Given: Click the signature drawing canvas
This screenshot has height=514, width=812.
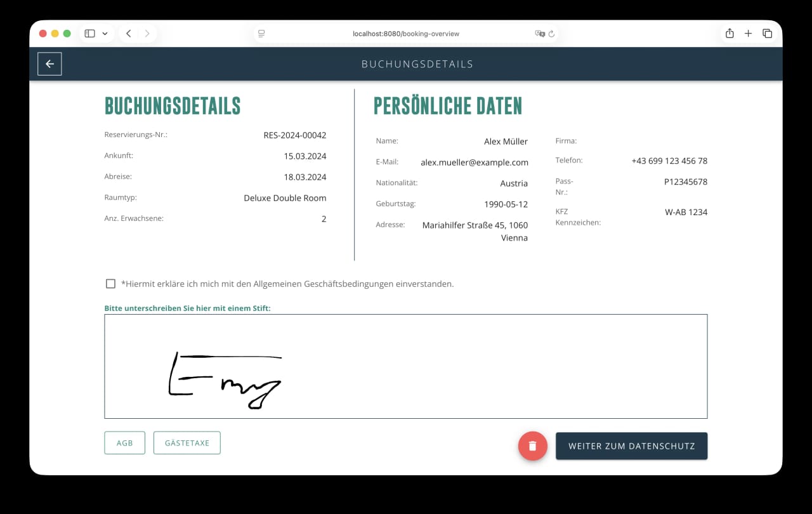Looking at the screenshot, I should 406,366.
